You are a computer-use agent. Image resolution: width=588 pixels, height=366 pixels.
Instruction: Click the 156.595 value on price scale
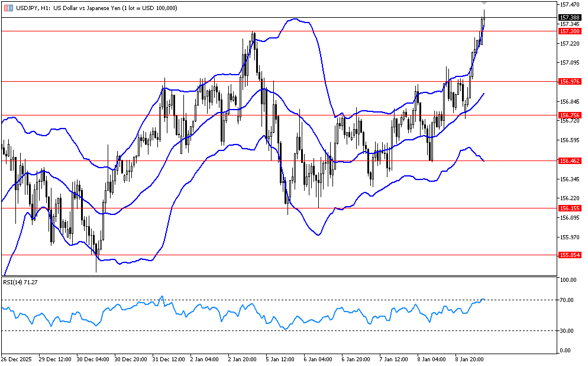(x=568, y=140)
